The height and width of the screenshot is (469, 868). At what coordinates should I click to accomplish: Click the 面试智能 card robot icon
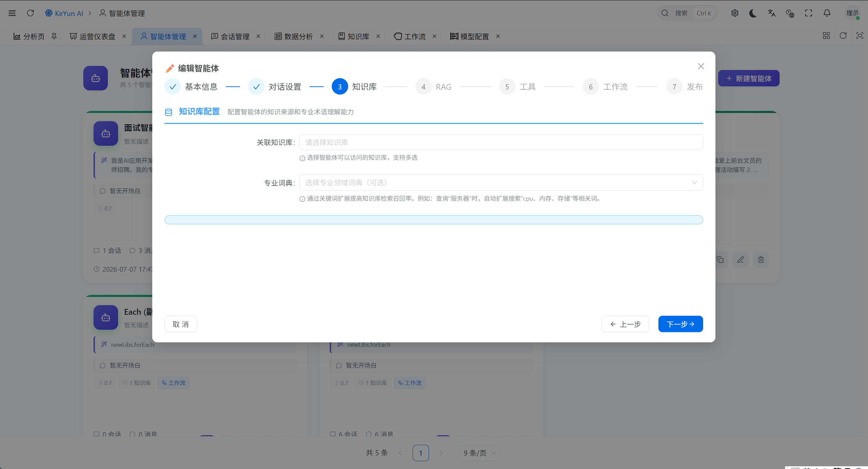coord(106,133)
